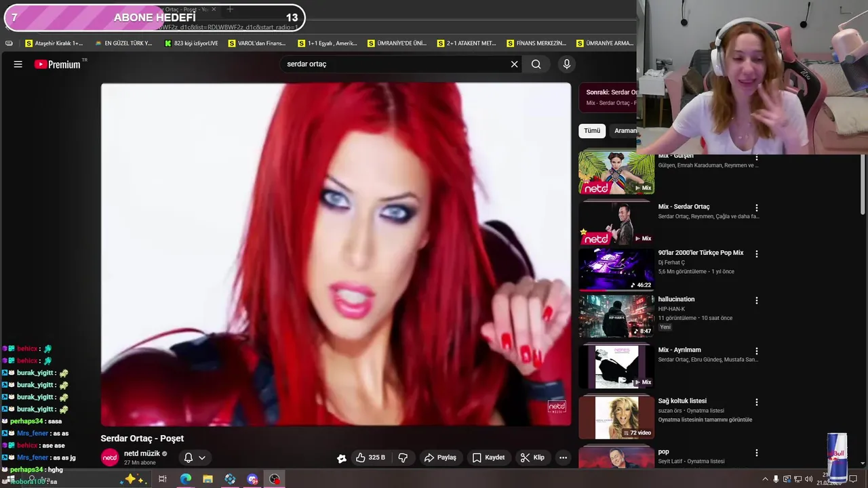The width and height of the screenshot is (868, 488).
Task: Open Oynatma listesinin tamamını görüntüle link
Action: [705, 420]
